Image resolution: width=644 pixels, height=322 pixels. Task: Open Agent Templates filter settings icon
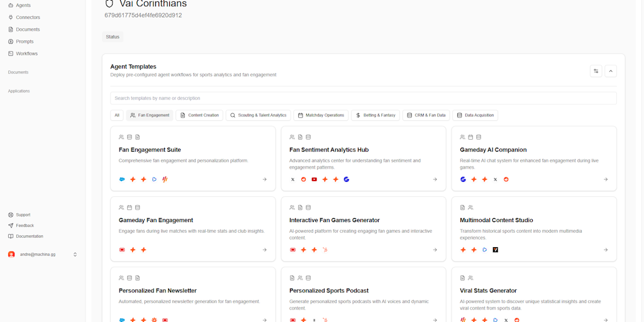pyautogui.click(x=596, y=71)
